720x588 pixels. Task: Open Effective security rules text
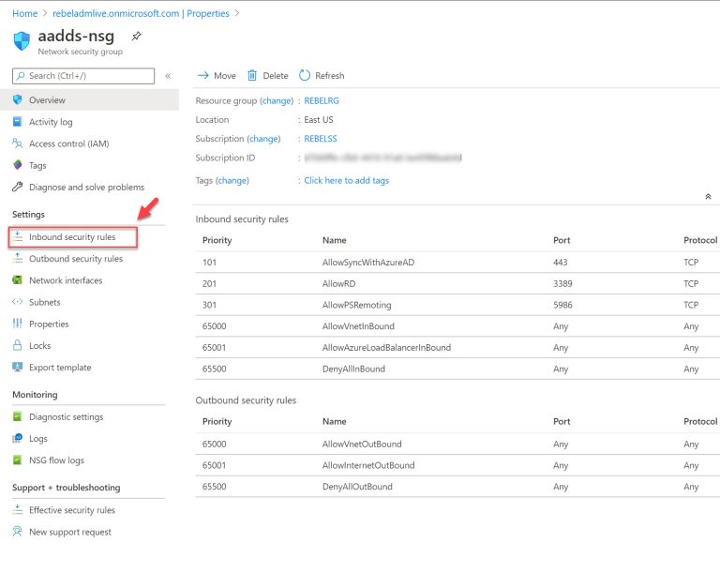click(72, 510)
